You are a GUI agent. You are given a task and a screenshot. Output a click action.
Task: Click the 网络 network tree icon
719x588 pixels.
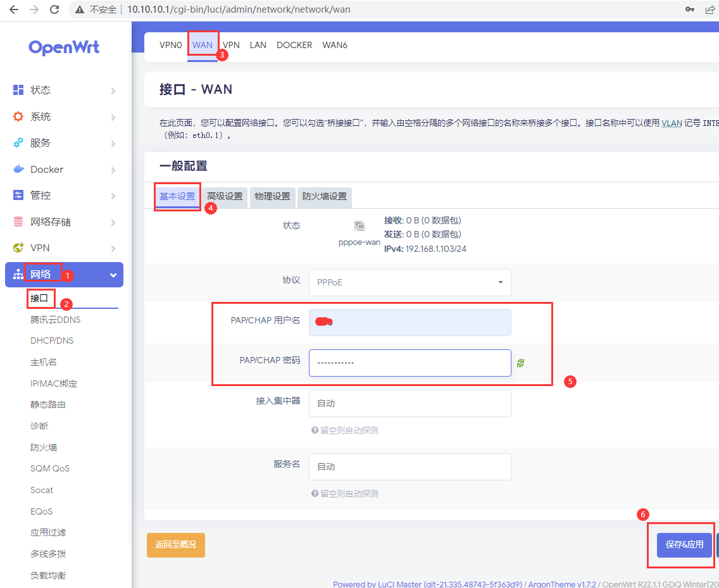pos(18,274)
